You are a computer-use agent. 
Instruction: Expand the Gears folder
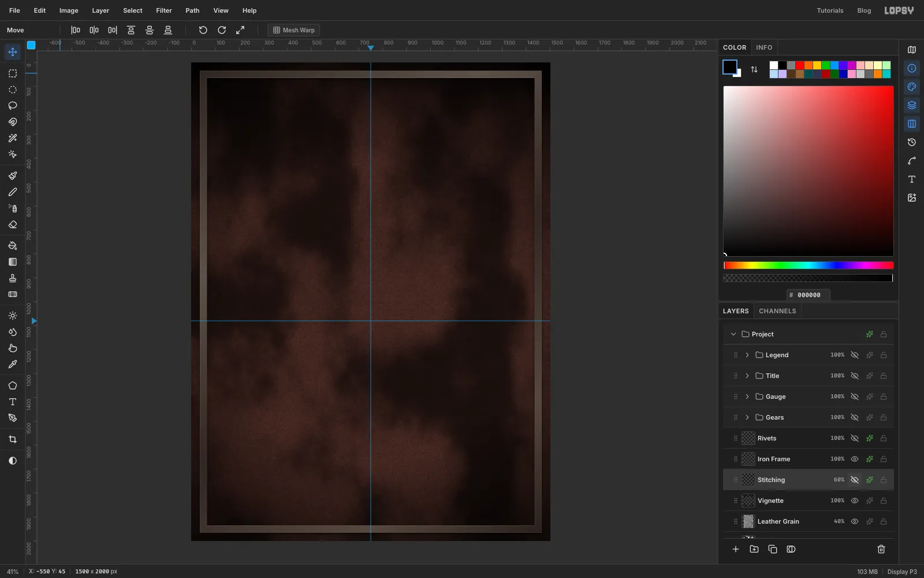(747, 417)
